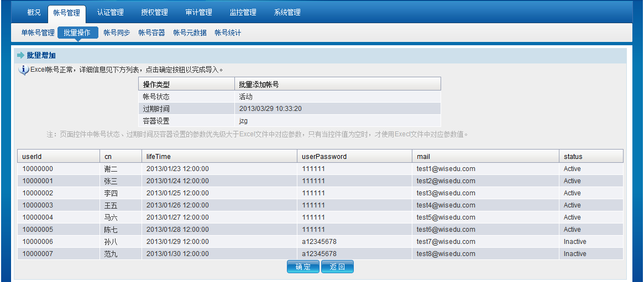The image size is (644, 282).
Task: Switch to 认证管理 tab
Action: [x=110, y=13]
